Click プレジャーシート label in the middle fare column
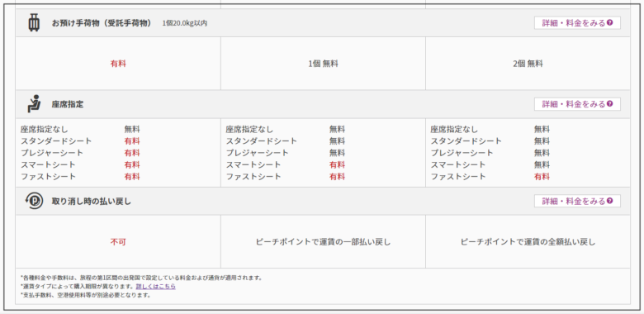 coord(257,154)
